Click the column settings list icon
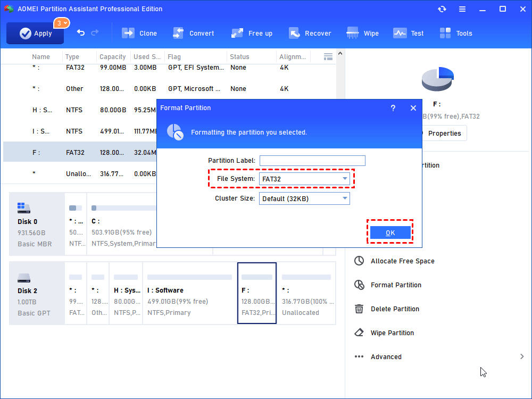The image size is (532, 399). coord(328,57)
